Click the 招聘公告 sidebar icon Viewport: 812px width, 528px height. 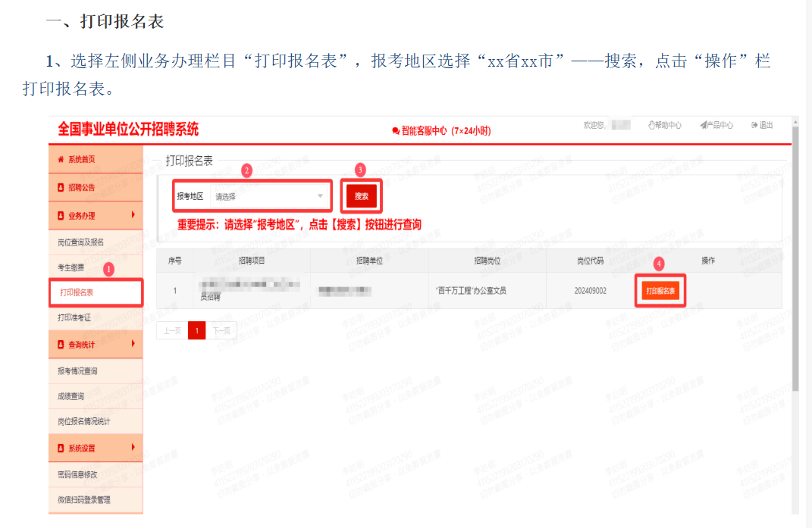click(61, 188)
